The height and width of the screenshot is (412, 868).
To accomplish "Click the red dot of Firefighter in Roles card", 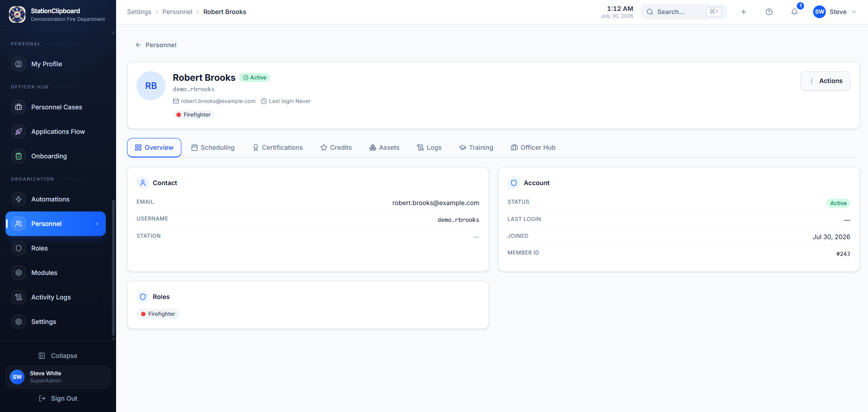I will pos(143,314).
